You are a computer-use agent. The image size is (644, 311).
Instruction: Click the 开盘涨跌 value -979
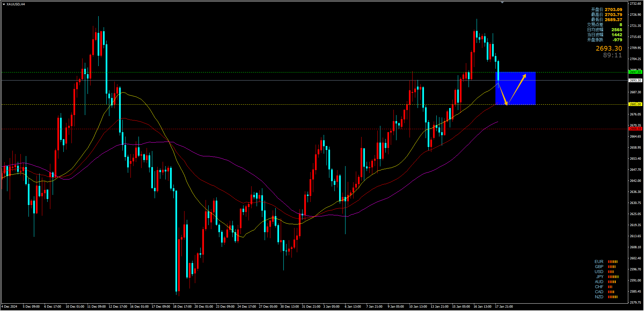617,40
